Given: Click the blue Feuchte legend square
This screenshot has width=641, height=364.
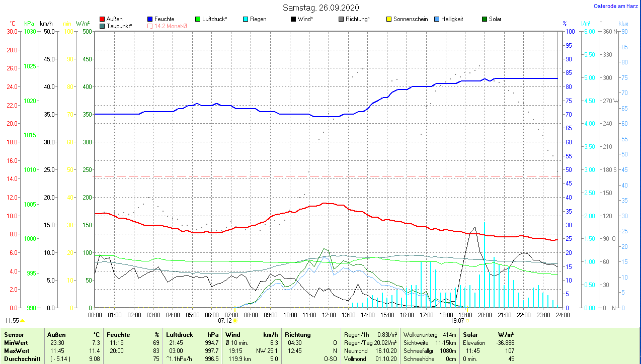Looking at the screenshot, I should [150, 20].
